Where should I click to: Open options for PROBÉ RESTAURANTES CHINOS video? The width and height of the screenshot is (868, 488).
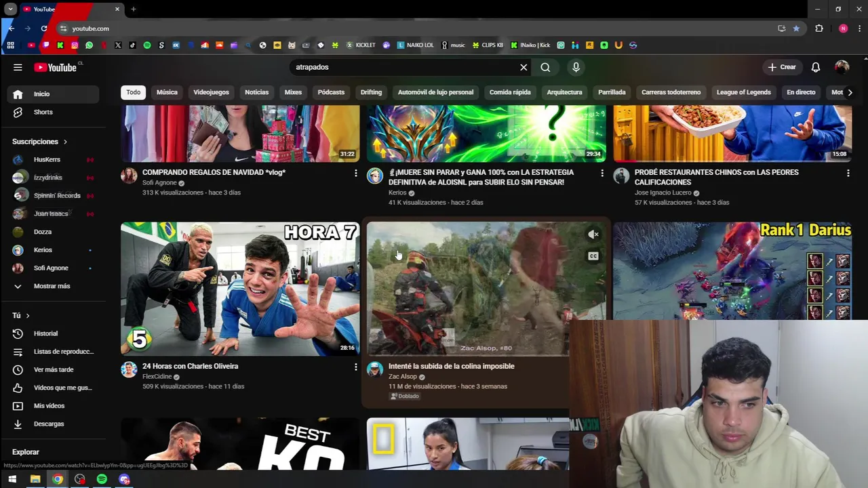848,174
